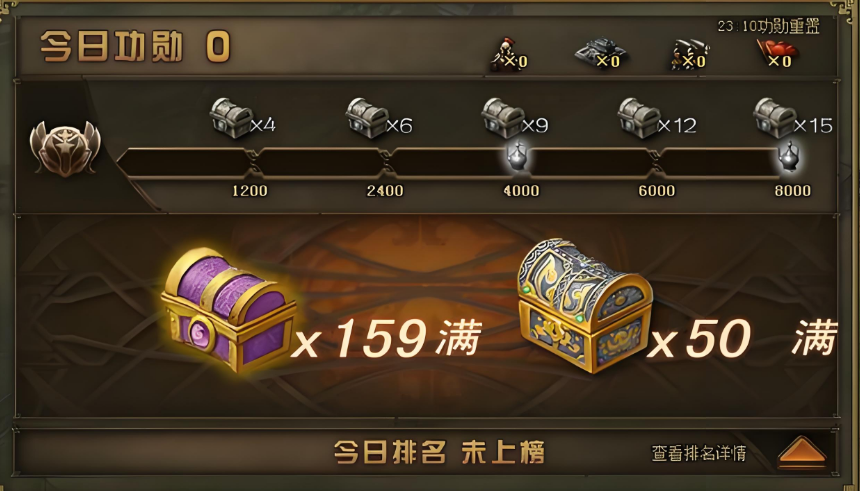860x491 pixels.
Task: Click the 今日排名 未上榜 ranking bar
Action: tap(439, 453)
